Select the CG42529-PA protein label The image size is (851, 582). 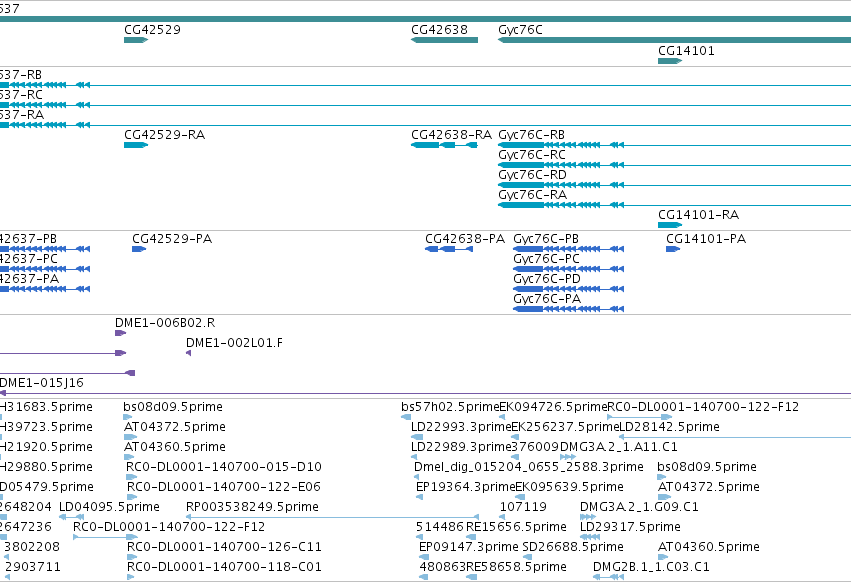tap(172, 239)
